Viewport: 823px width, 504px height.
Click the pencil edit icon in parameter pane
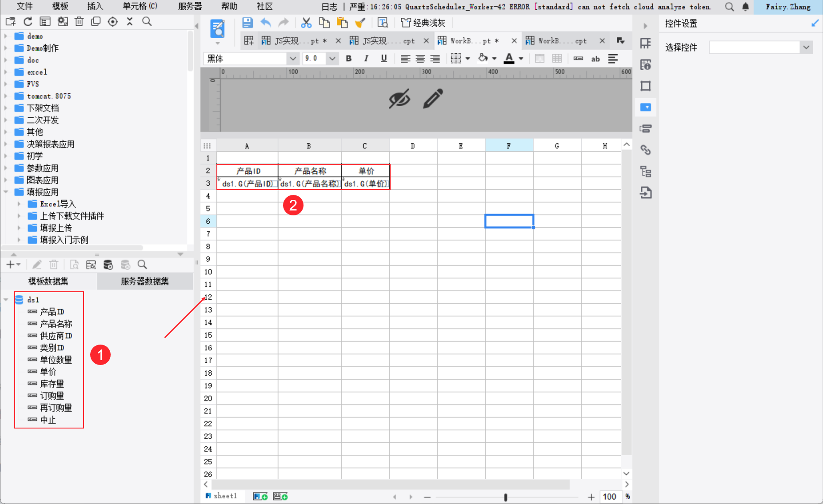433,99
